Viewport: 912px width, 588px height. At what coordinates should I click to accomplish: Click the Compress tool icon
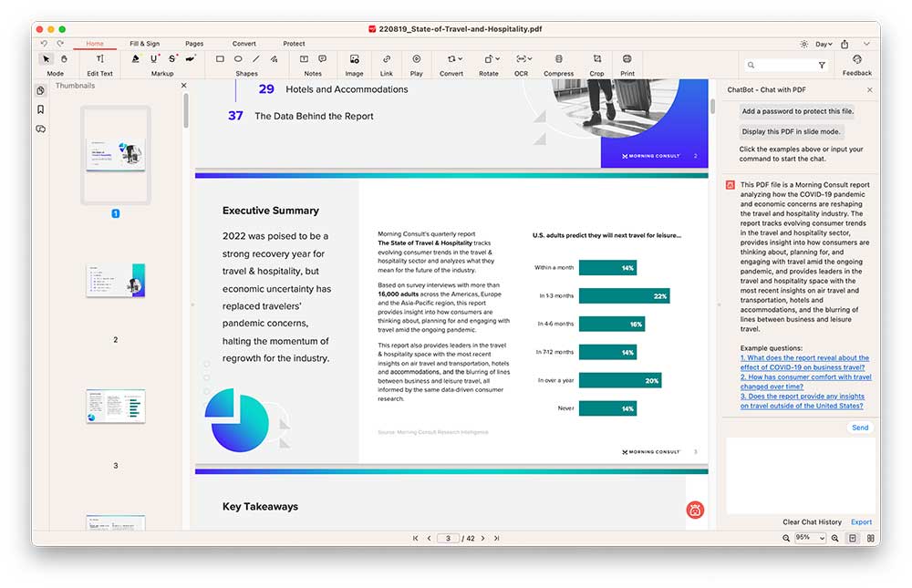(x=558, y=58)
